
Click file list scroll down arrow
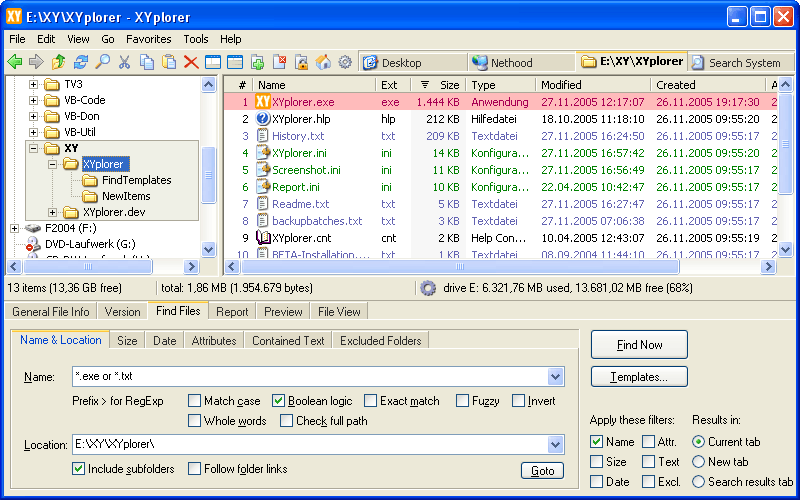pos(785,249)
